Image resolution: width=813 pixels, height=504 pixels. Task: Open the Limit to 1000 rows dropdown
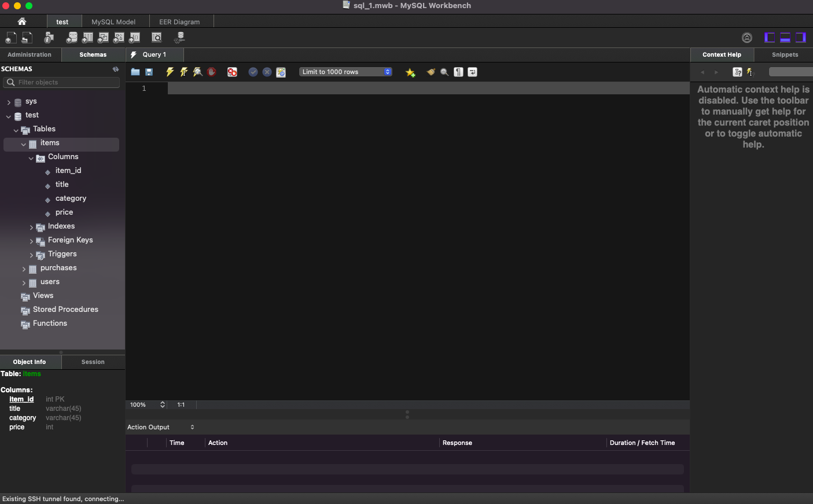(x=345, y=72)
